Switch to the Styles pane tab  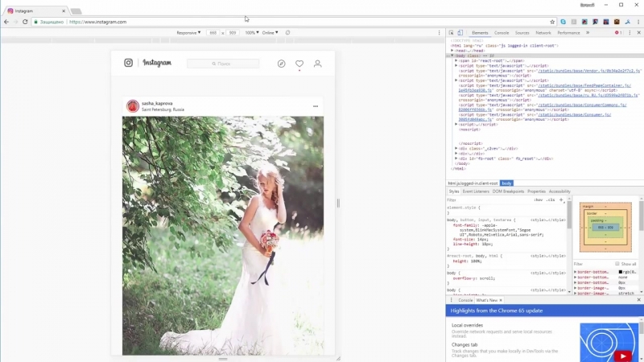[454, 191]
